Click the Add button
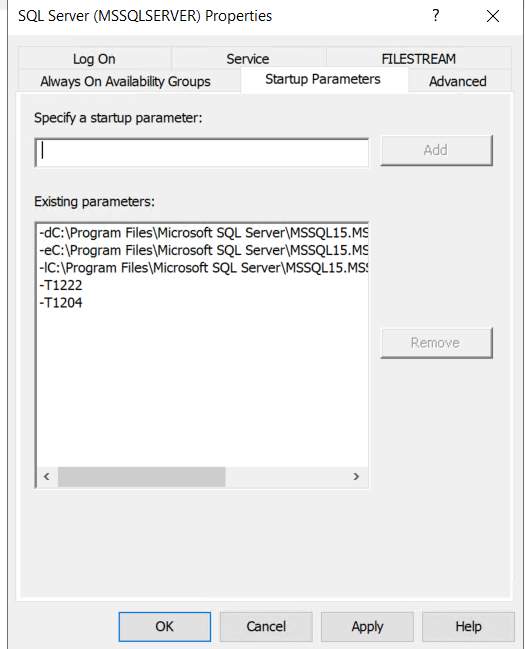This screenshot has height=649, width=525. pos(436,150)
